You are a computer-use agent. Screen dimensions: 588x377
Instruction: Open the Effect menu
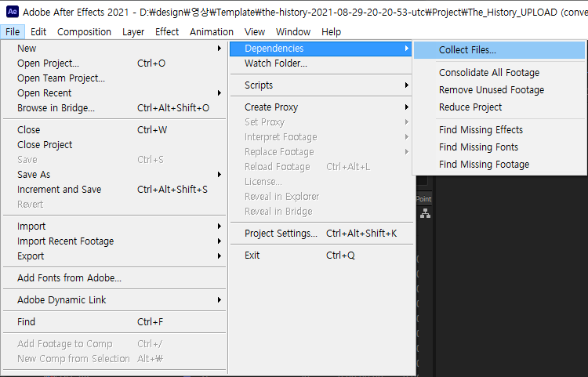point(167,32)
